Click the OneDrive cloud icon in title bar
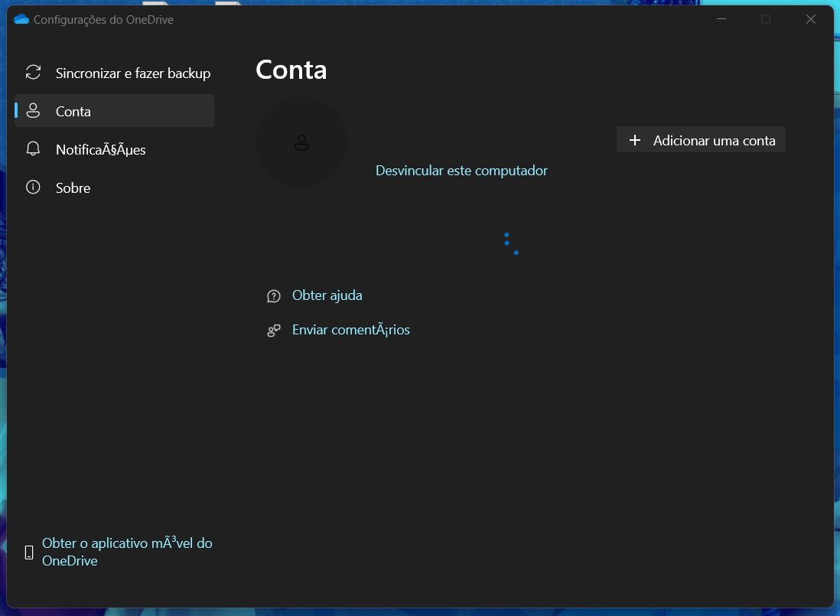Screen dimensions: 840x616 (21, 19)
